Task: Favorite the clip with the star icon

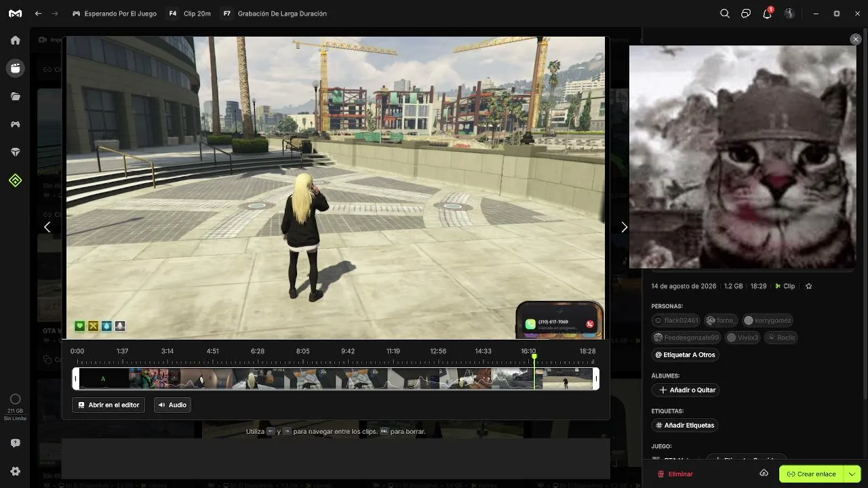Action: (809, 286)
